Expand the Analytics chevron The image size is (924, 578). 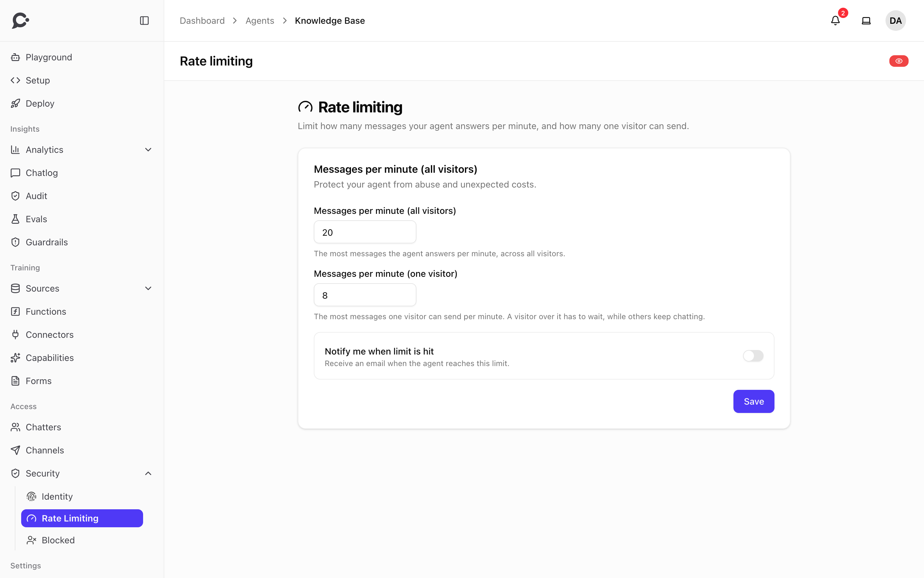[148, 150]
